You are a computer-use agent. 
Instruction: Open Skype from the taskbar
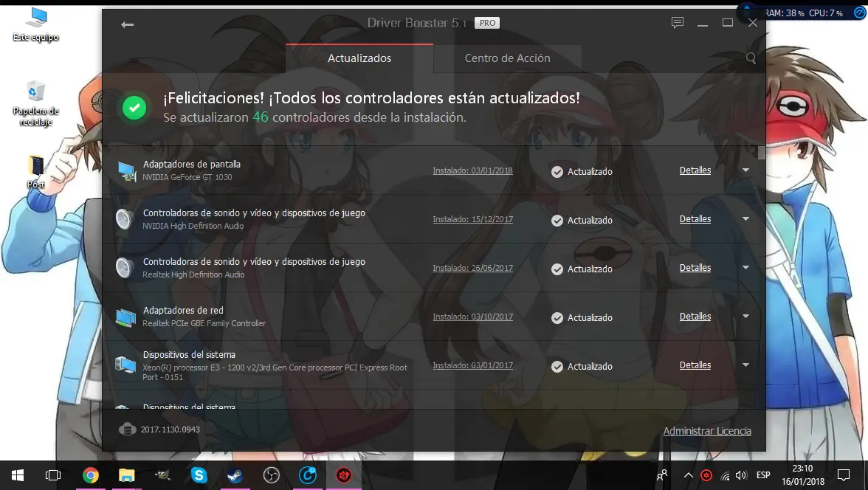point(199,475)
